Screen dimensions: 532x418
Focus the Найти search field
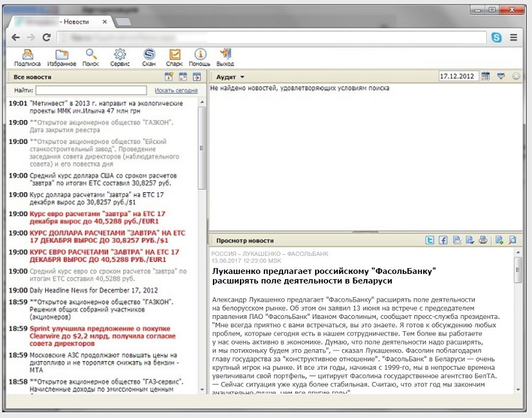[x=91, y=90]
